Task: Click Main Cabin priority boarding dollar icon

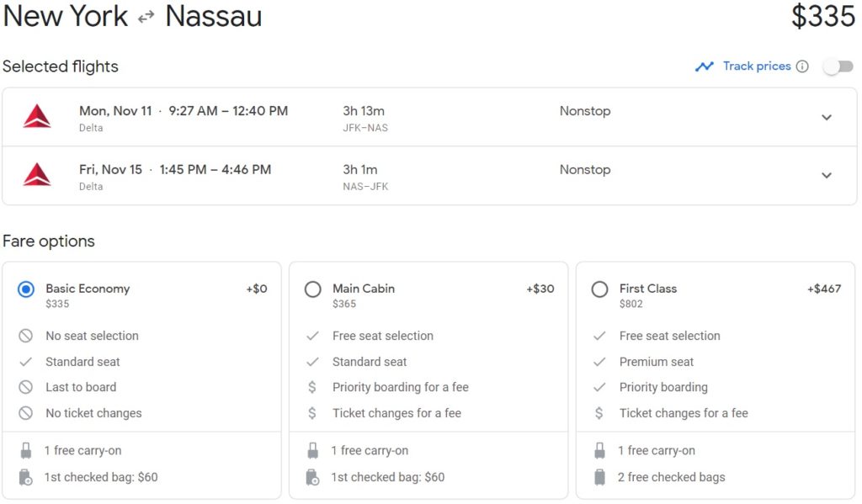Action: tap(312, 387)
